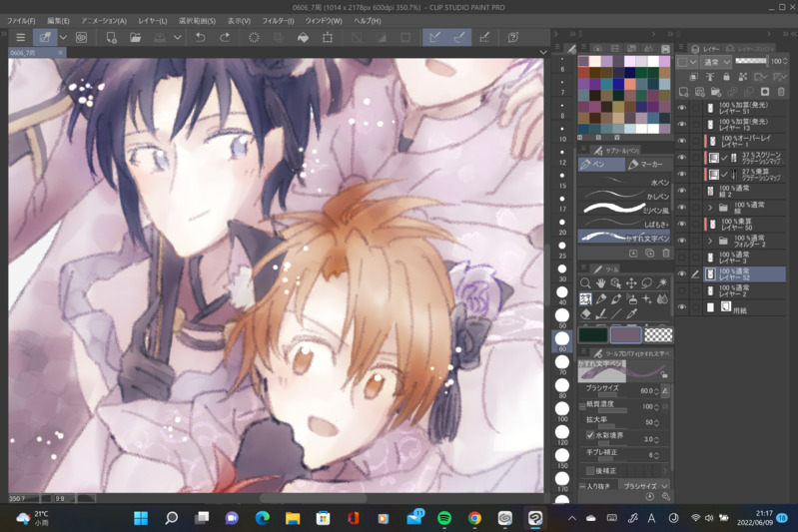The height and width of the screenshot is (532, 798).
Task: Select the Hand move tool
Action: pos(600,283)
